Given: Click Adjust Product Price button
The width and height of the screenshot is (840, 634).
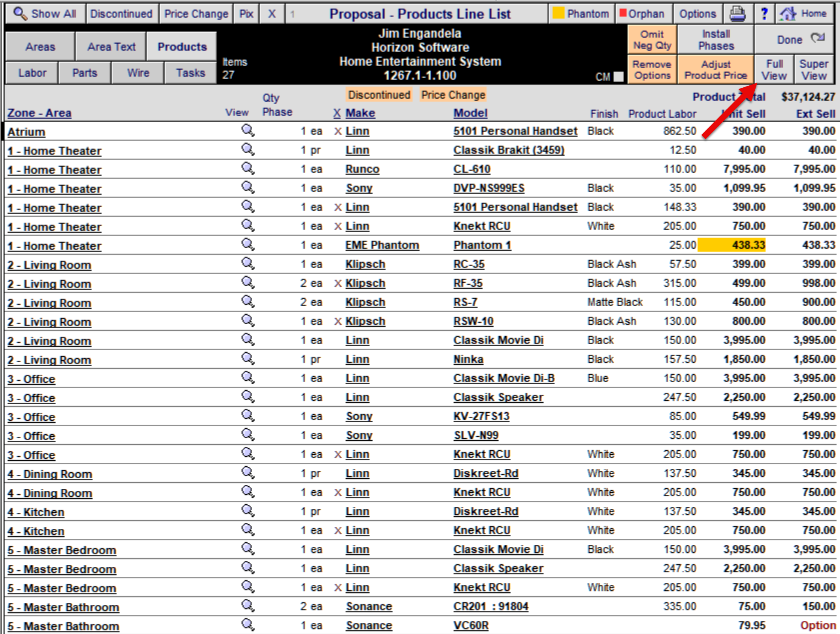Looking at the screenshot, I should click(x=716, y=70).
